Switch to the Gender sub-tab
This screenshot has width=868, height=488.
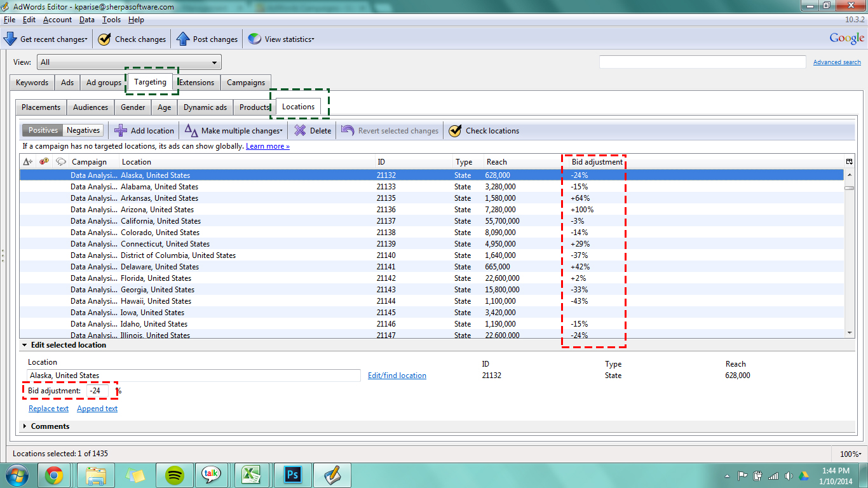click(x=133, y=107)
